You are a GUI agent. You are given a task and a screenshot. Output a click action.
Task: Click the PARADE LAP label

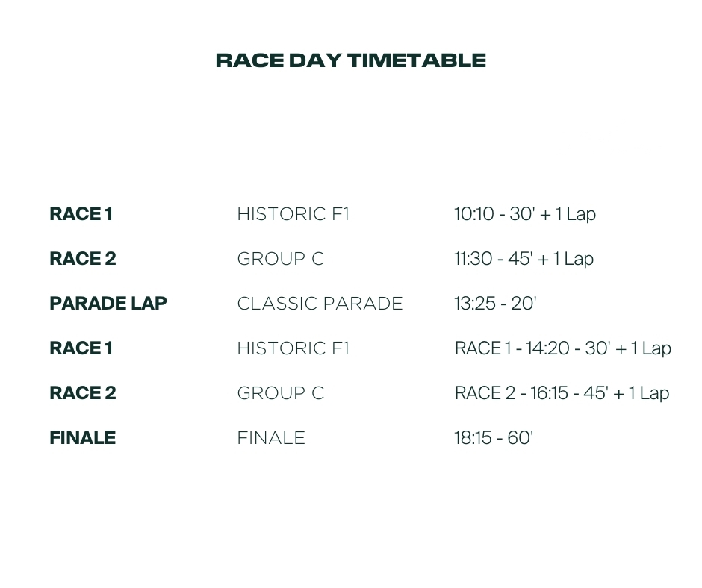(108, 304)
